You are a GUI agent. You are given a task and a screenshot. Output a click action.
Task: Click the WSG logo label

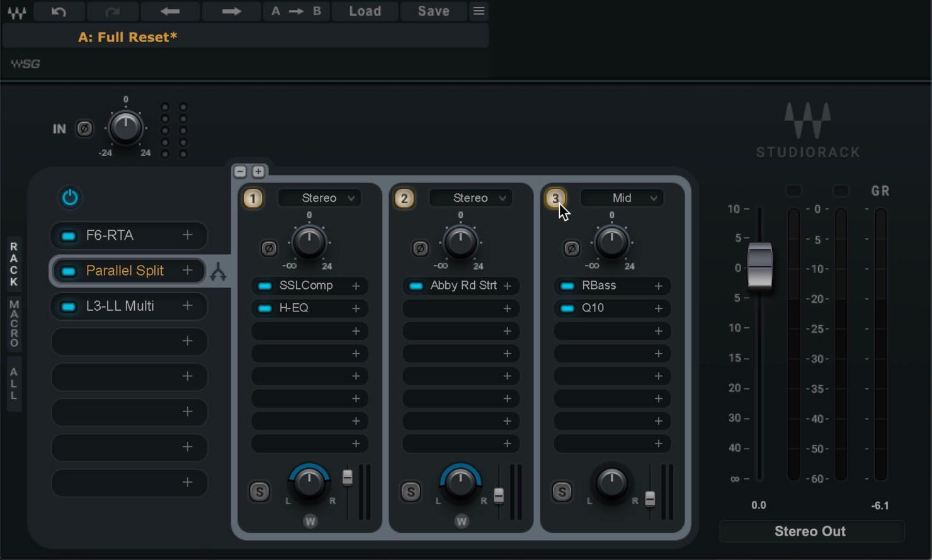pos(25,64)
